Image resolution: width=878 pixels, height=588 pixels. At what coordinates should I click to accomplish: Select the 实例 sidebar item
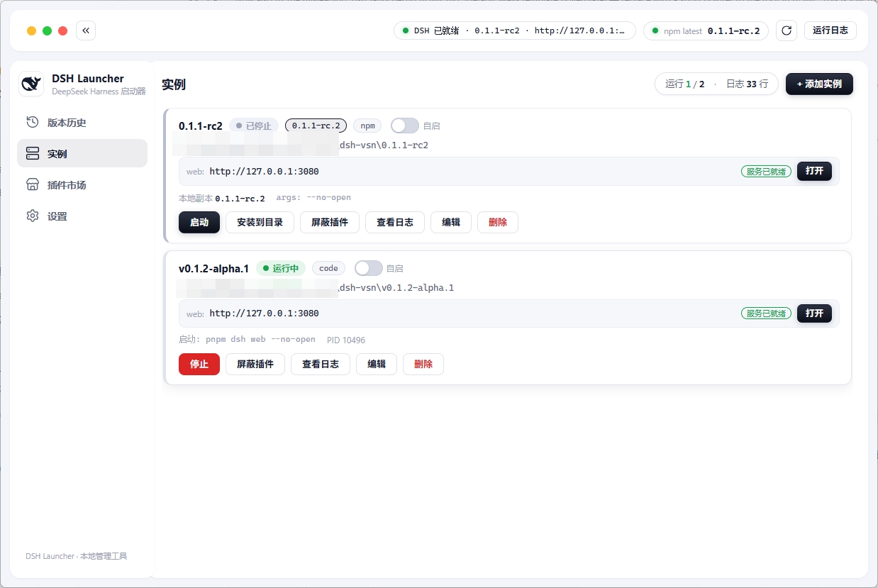[x=82, y=153]
